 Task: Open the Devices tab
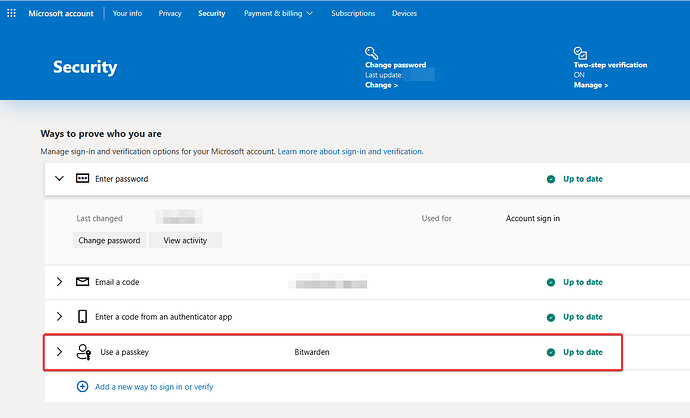pos(404,13)
